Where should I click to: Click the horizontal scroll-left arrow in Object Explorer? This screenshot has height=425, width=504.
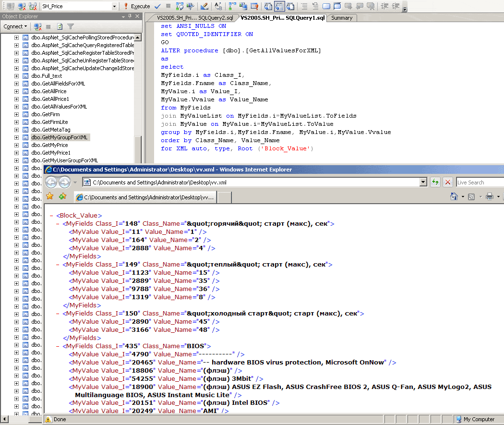[x=5, y=419]
